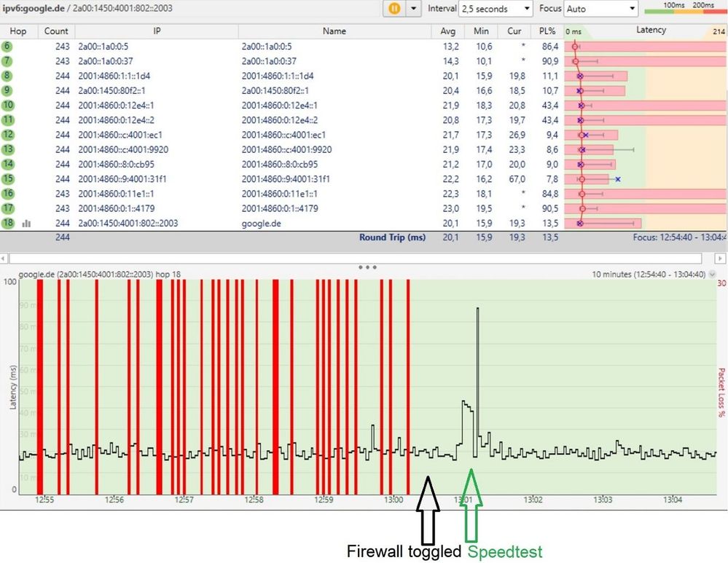
Task: Sort by the Hop column header
Action: (18, 31)
